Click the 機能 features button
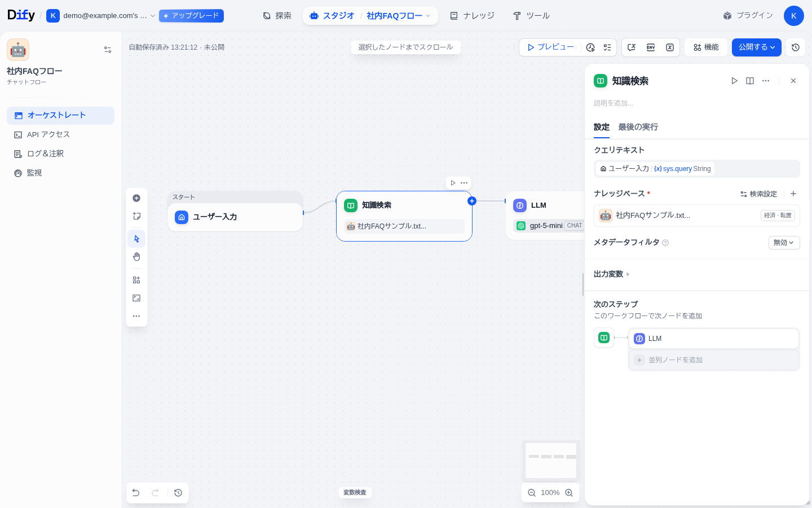The height and width of the screenshot is (508, 812). pos(706,47)
